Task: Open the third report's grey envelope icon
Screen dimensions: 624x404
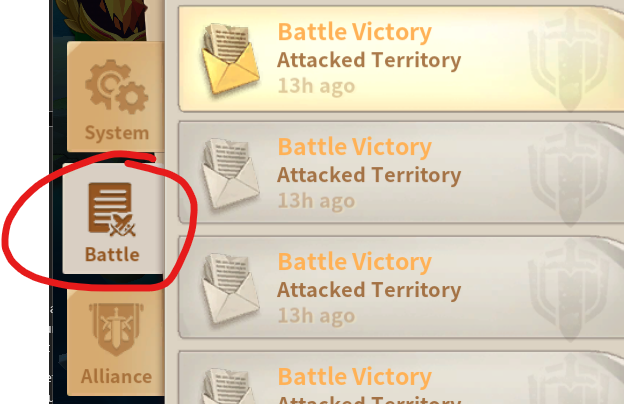Action: pos(230,289)
